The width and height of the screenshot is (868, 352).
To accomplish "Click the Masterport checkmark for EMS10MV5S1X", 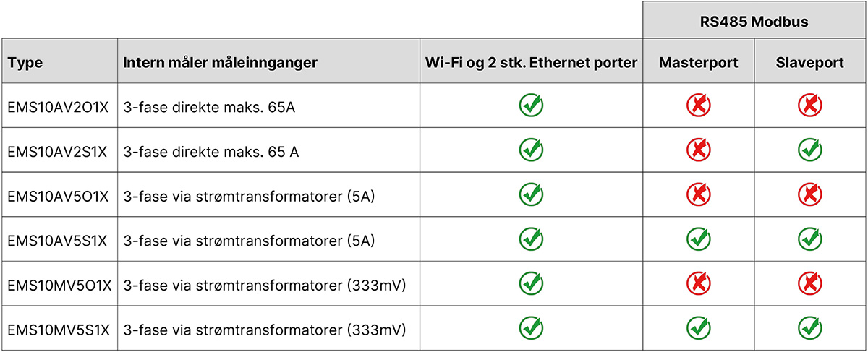I will pos(698,327).
